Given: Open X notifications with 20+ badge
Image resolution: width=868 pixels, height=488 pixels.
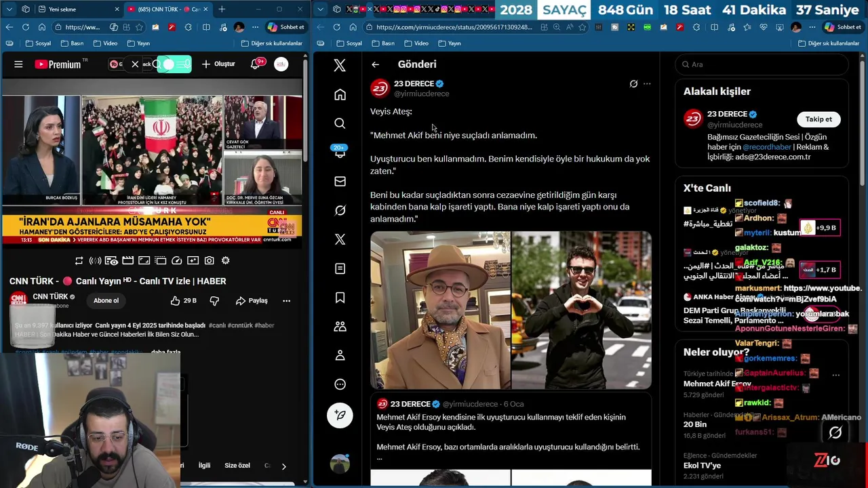Looking at the screenshot, I should 340,152.
